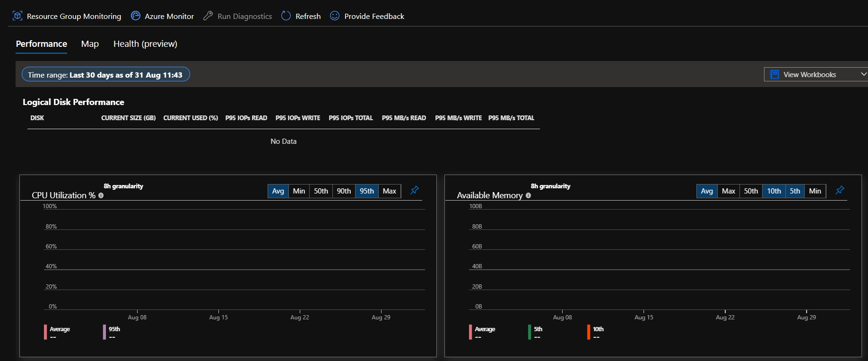Viewport: 868px width, 361px height.
Task: Click the 8h granularity label on Memory chart
Action: [550, 186]
